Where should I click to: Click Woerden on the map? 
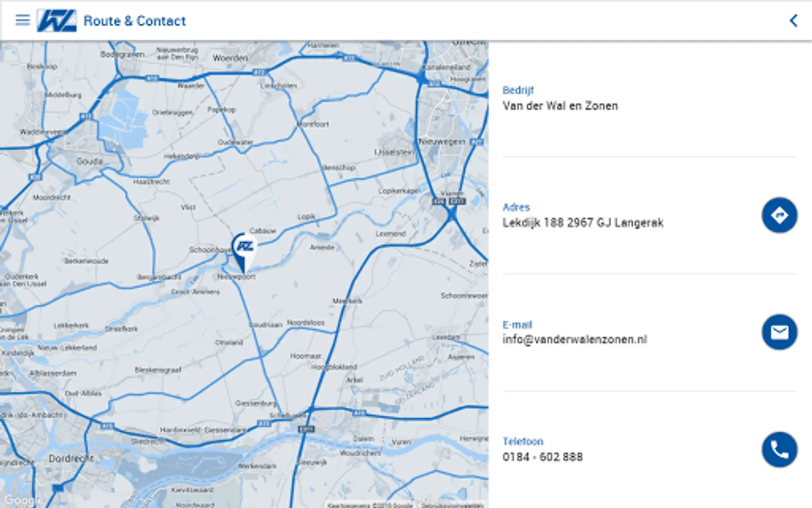(x=230, y=58)
